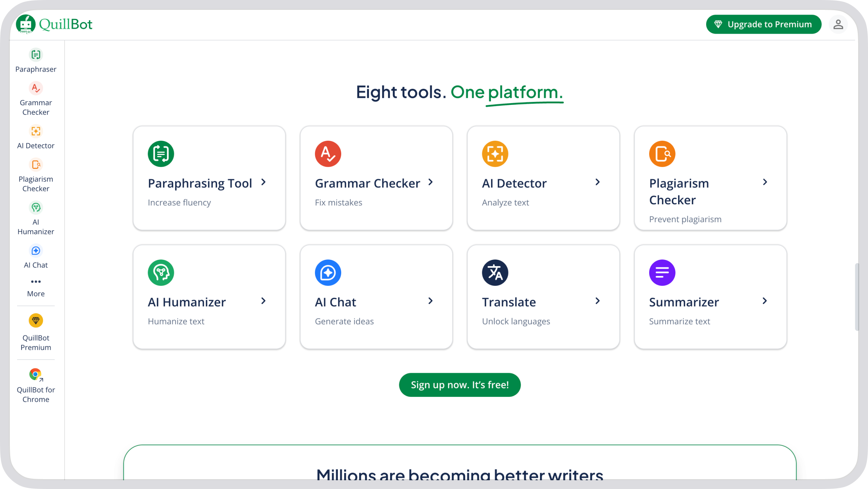Click the QuillBot logo in header
This screenshot has width=868, height=489.
click(x=54, y=24)
